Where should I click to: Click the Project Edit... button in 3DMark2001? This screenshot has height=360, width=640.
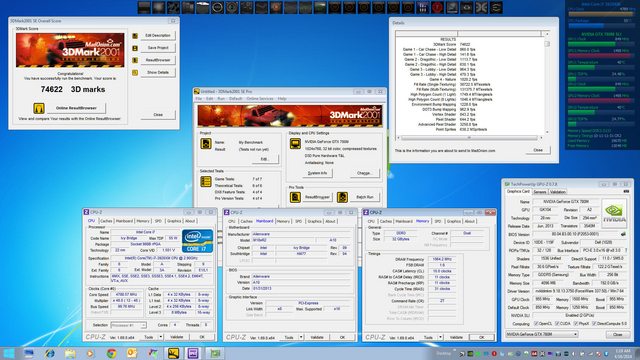pos(264,159)
